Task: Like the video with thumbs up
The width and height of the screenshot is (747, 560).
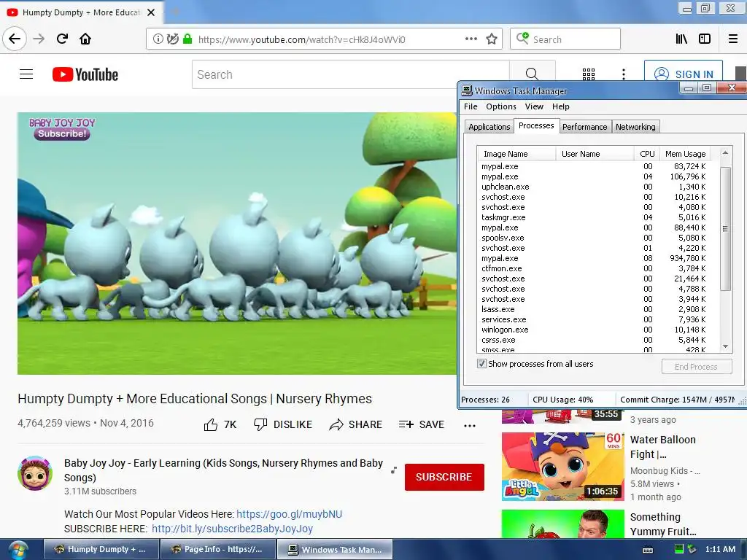Action: pos(220,424)
